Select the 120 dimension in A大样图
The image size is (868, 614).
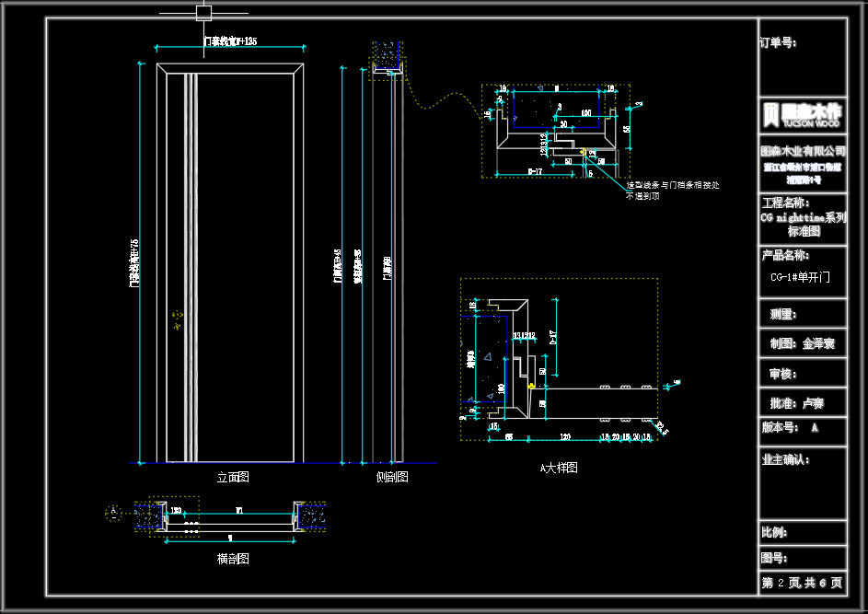tap(564, 438)
